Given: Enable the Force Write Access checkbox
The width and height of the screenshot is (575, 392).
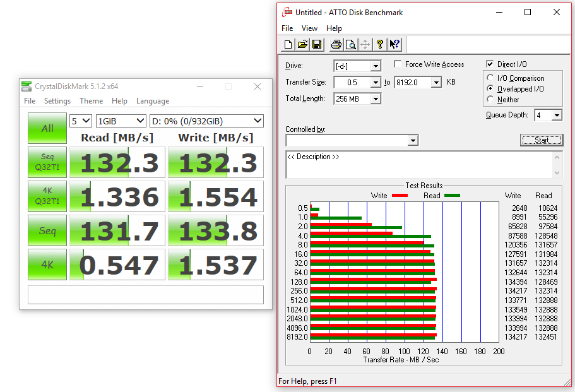Looking at the screenshot, I should 398,64.
